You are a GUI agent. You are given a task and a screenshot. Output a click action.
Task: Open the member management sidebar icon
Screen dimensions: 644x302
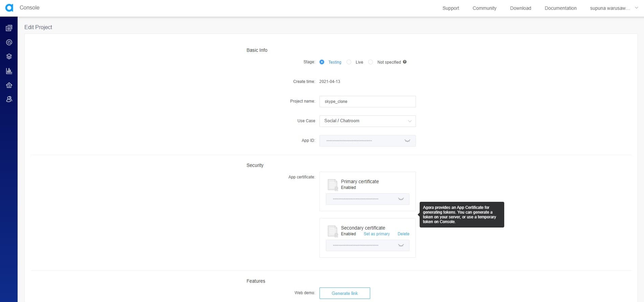pyautogui.click(x=9, y=99)
